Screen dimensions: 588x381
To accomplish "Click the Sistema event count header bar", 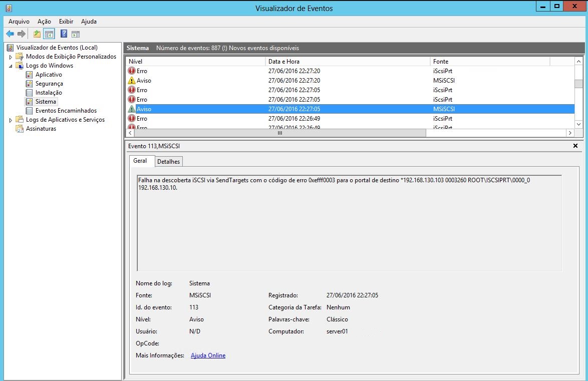I will click(354, 48).
